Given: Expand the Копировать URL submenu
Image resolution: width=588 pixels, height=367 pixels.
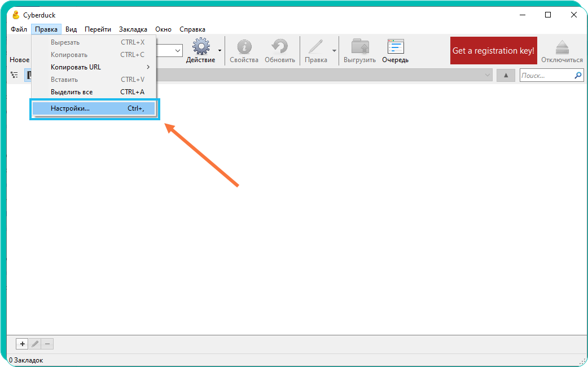Looking at the screenshot, I should click(x=94, y=67).
